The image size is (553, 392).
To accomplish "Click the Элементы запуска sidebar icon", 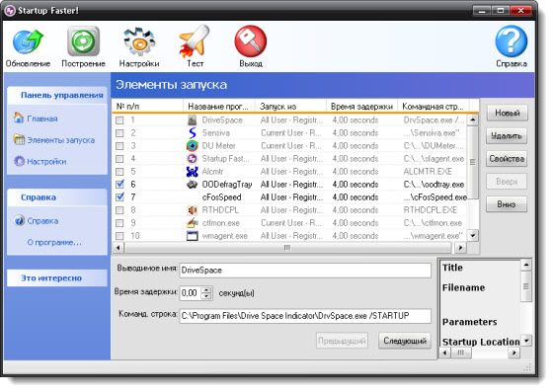I will tap(19, 139).
